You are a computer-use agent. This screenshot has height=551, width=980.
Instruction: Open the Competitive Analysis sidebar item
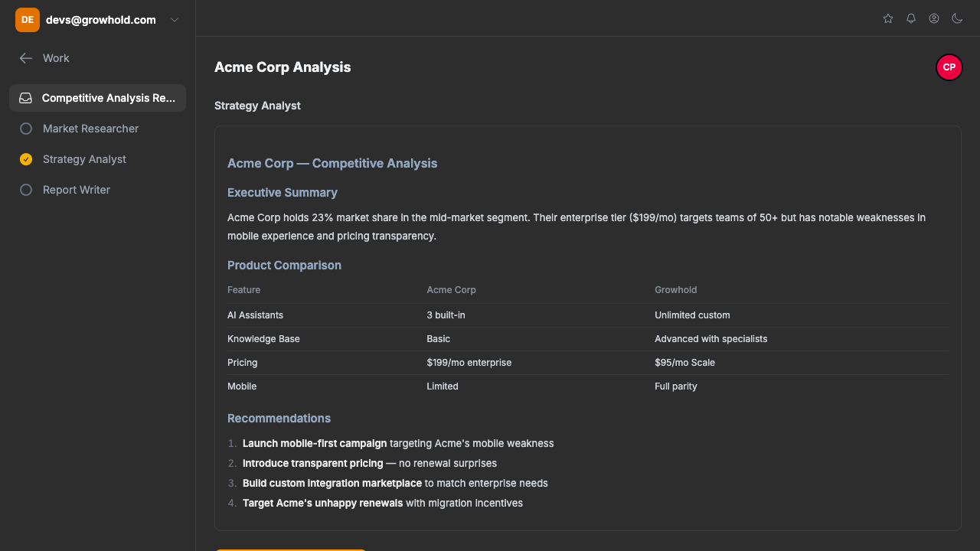(x=109, y=98)
